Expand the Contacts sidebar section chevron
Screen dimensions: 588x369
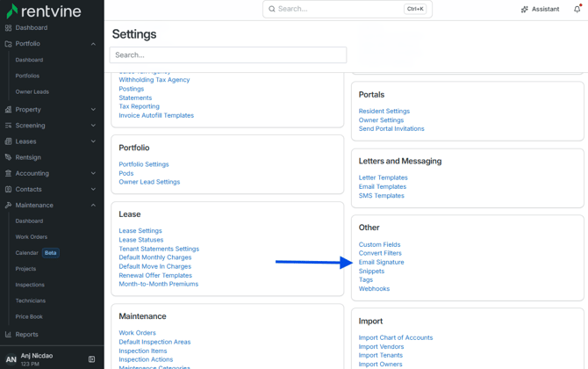[93, 189]
